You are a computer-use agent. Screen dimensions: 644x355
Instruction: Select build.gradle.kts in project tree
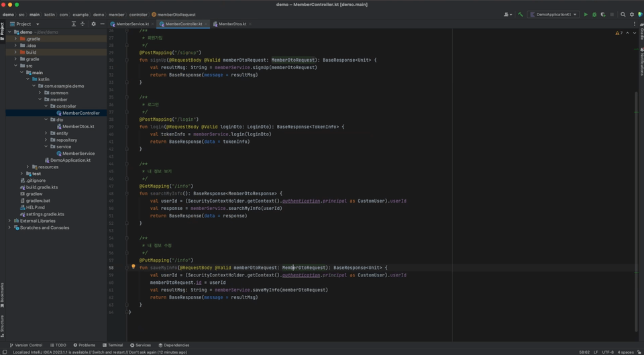point(42,187)
